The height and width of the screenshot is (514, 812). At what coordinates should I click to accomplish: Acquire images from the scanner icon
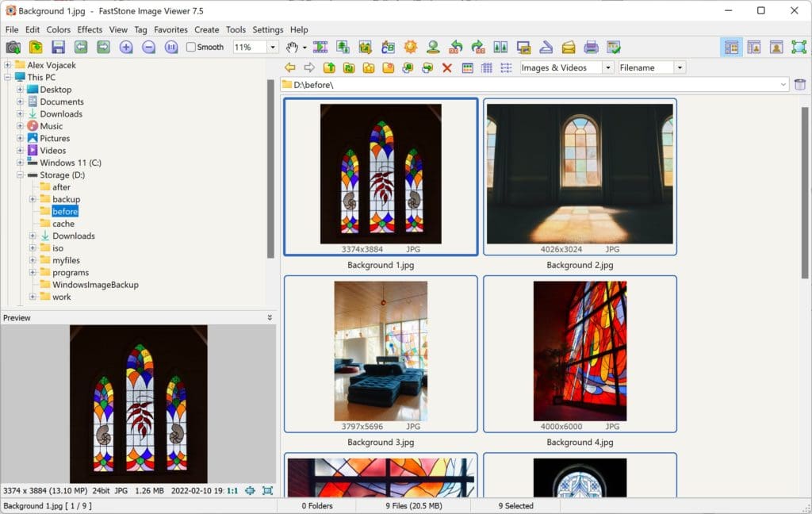pos(546,47)
